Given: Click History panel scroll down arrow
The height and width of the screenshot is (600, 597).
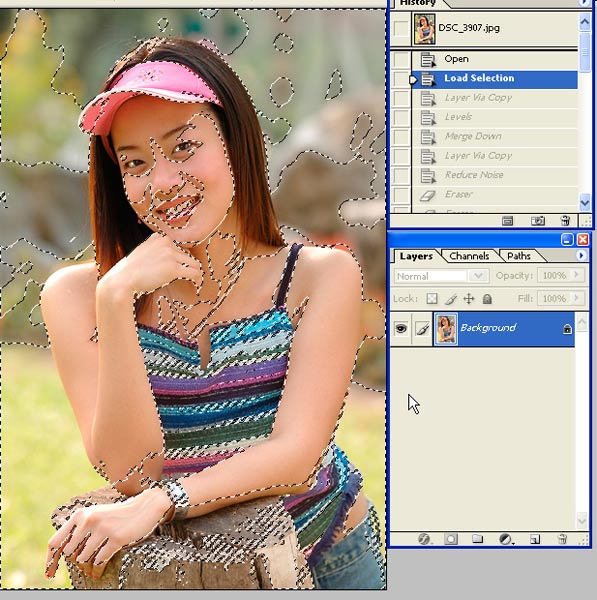Looking at the screenshot, I should (x=585, y=202).
